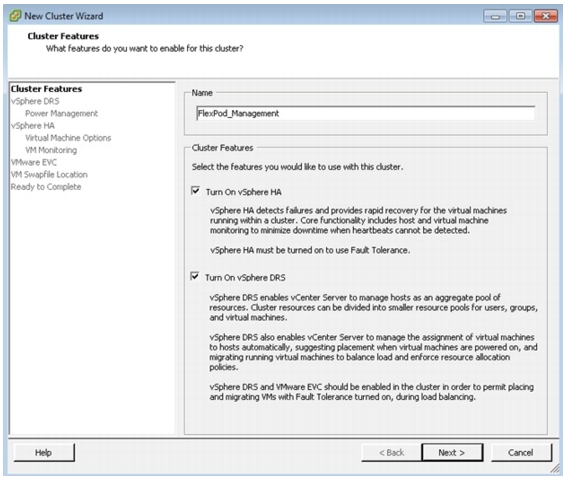The image size is (570, 479).
Task: Click 'vSphere HA must be turned on' text
Action: point(310,250)
